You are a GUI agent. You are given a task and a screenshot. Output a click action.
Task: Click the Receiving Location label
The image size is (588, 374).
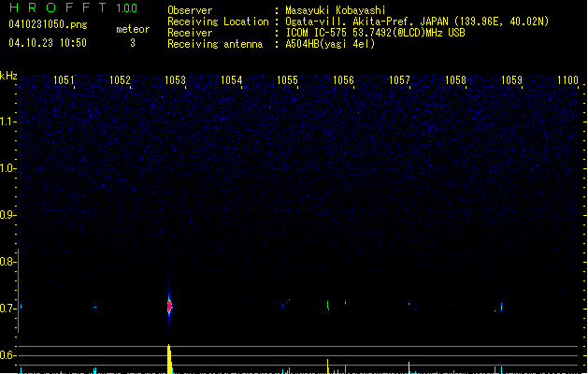point(218,22)
